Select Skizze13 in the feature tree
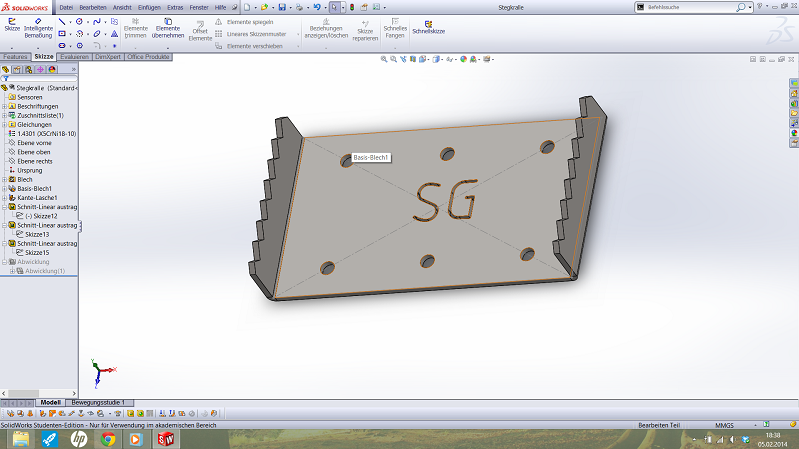The image size is (799, 449). 38,234
